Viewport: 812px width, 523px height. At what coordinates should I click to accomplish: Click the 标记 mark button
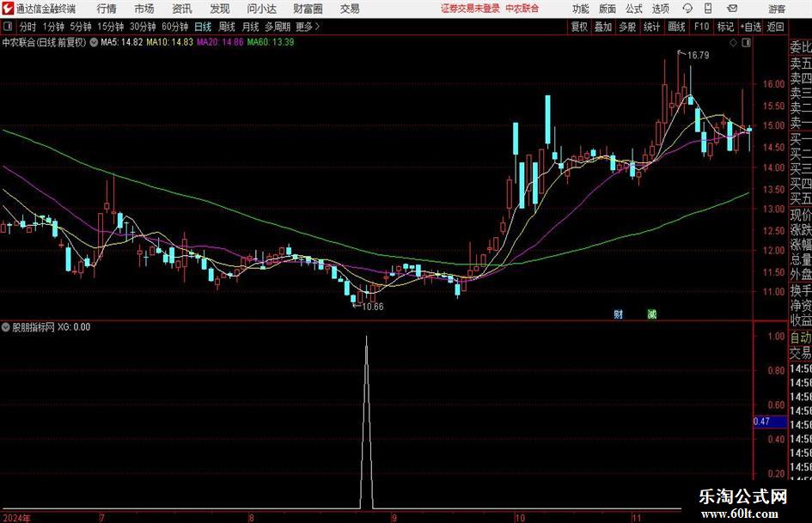coord(725,27)
